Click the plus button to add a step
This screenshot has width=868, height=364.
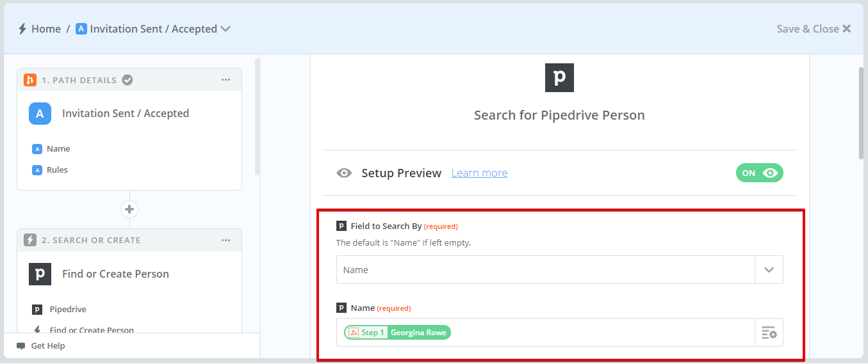[x=129, y=209]
